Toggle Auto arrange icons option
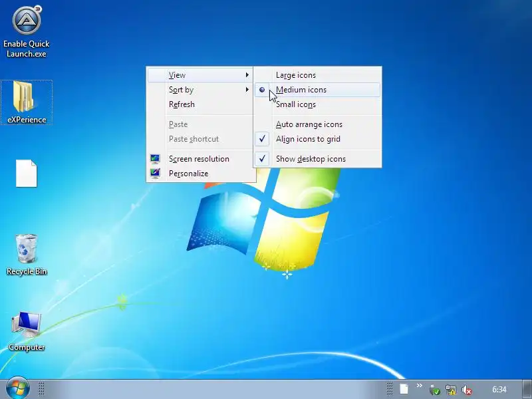 [318, 124]
